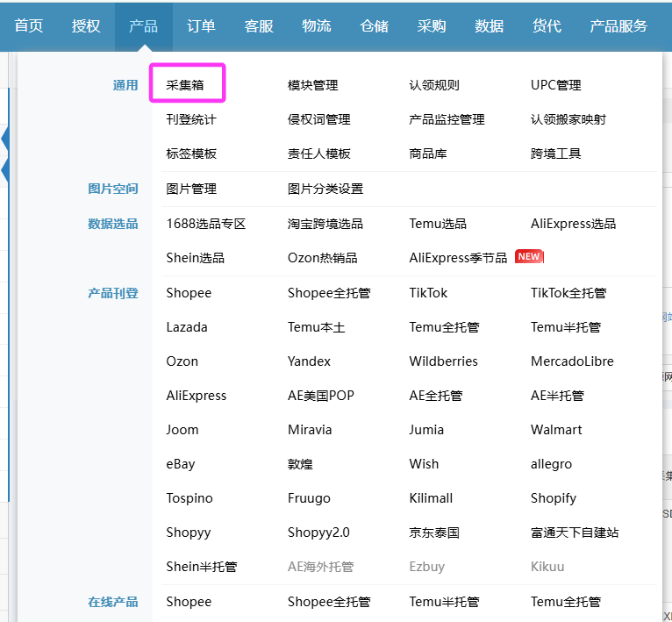Viewport: 672px width, 622px height.
Task: Open the 跨境工具 link
Action: 555,154
